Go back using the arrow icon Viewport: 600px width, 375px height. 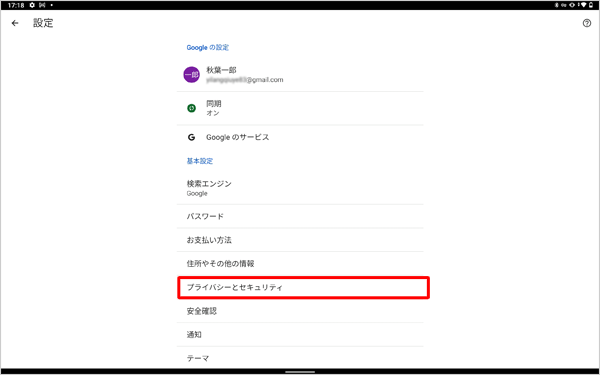click(15, 23)
